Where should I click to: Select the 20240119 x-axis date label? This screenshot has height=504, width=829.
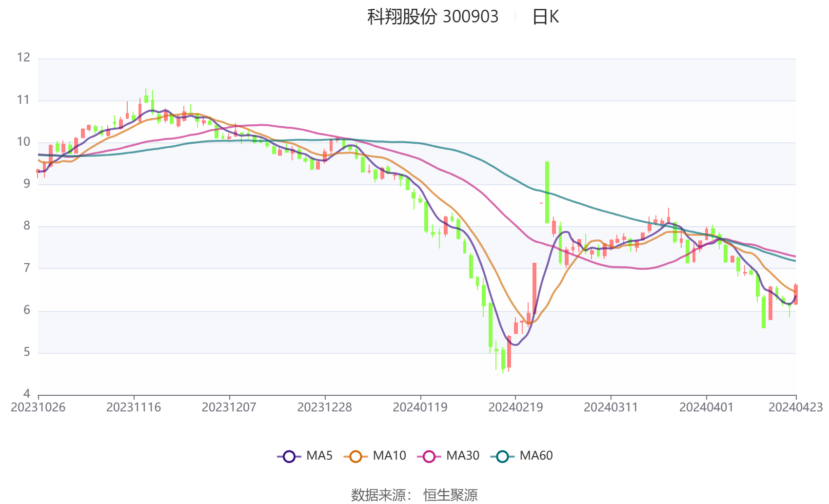coord(420,407)
